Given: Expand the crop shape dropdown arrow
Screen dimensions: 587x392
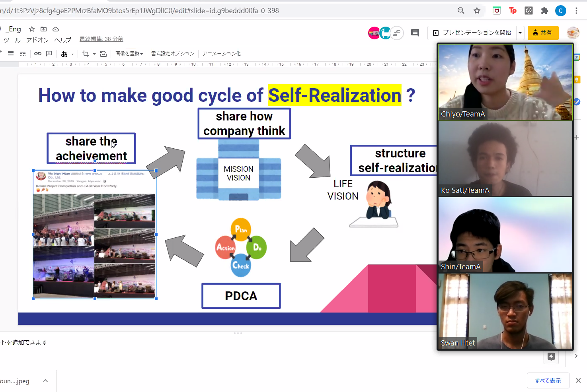Looking at the screenshot, I should pyautogui.click(x=94, y=54).
